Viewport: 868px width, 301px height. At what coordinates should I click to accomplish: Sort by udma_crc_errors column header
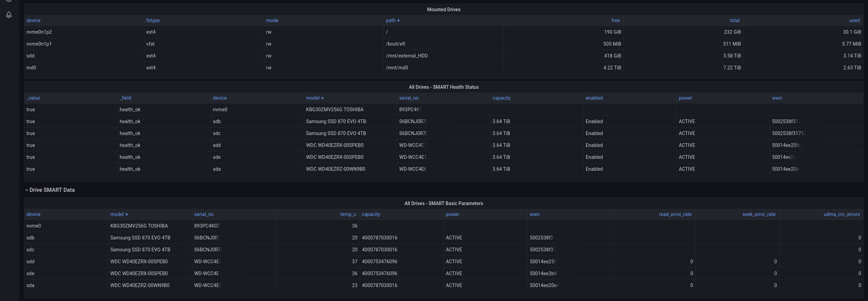841,214
